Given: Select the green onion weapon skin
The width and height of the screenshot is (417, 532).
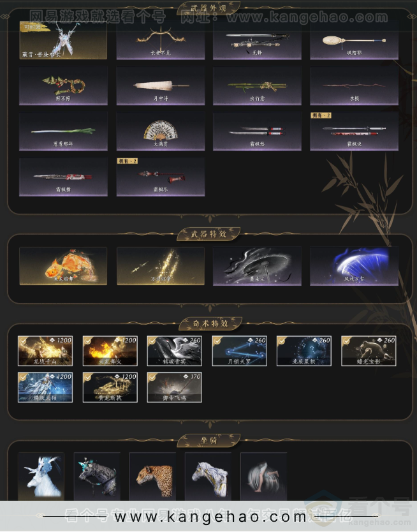Looking at the screenshot, I should pos(63,131).
